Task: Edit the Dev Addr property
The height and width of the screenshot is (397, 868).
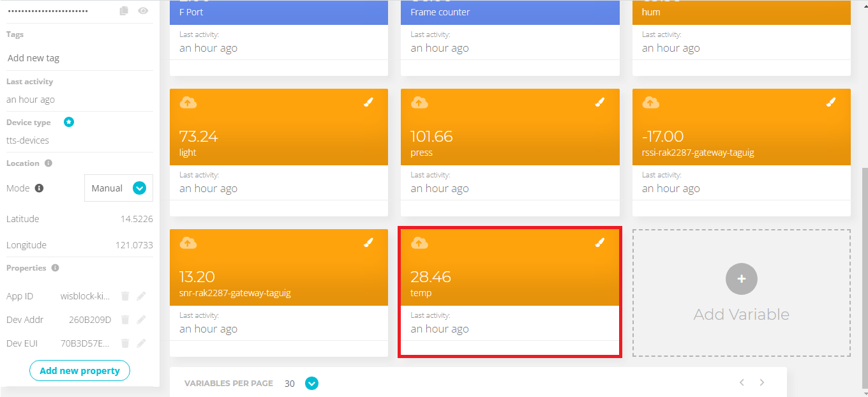Action: (141, 320)
